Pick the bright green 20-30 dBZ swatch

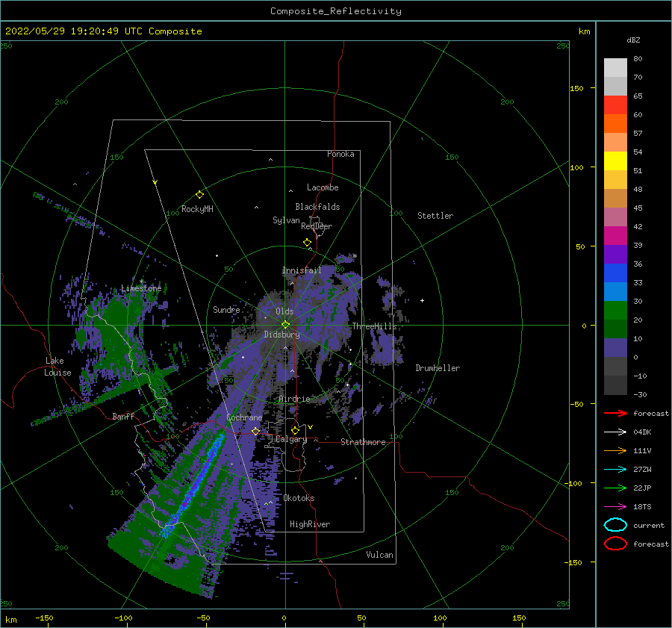point(615,311)
